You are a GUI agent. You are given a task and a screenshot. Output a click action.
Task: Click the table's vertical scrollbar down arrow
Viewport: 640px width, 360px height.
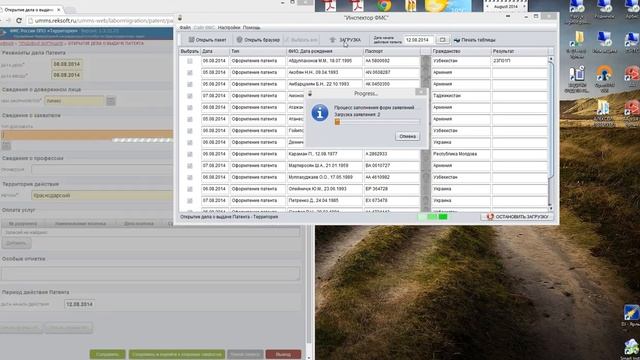550,209
